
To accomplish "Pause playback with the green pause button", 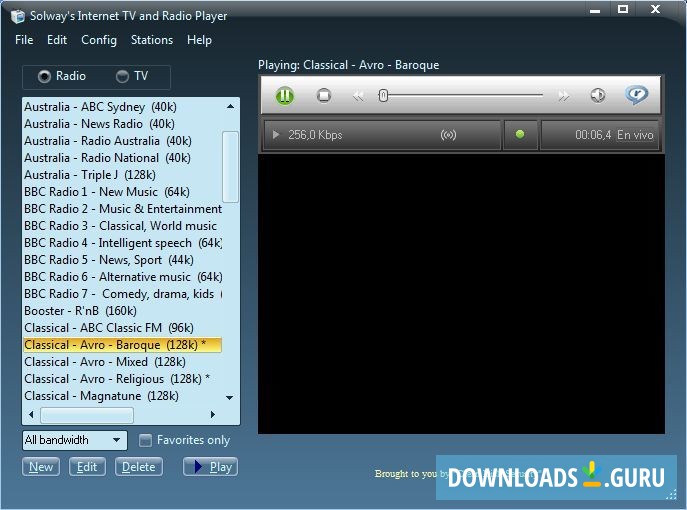I will tap(284, 96).
